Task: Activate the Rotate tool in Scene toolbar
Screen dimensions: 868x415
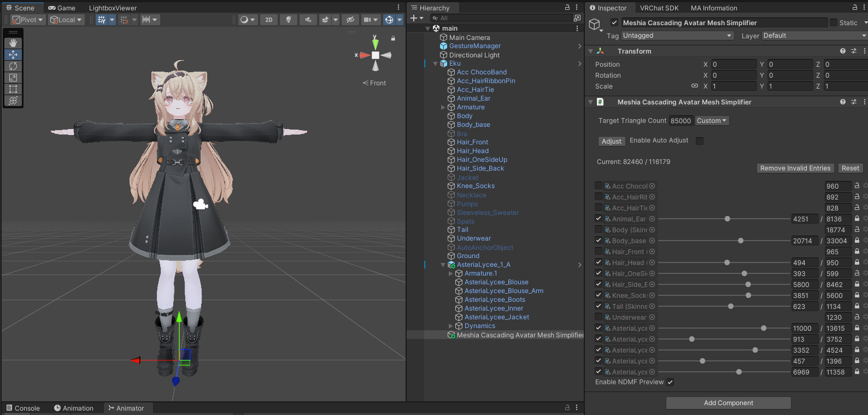Action: 13,66
